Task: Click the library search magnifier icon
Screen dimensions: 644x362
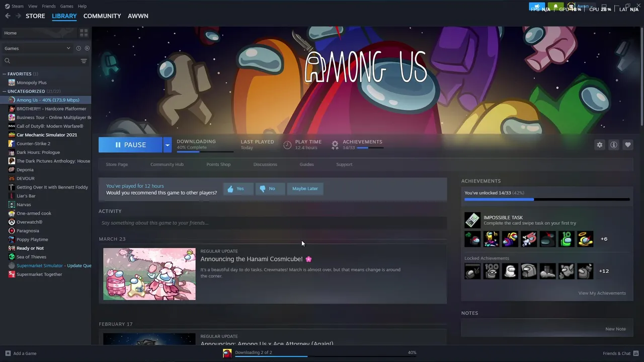Action: (7, 61)
